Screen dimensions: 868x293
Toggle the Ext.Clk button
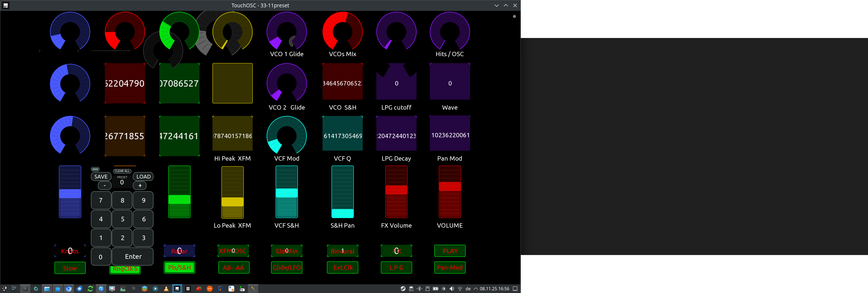(x=343, y=267)
